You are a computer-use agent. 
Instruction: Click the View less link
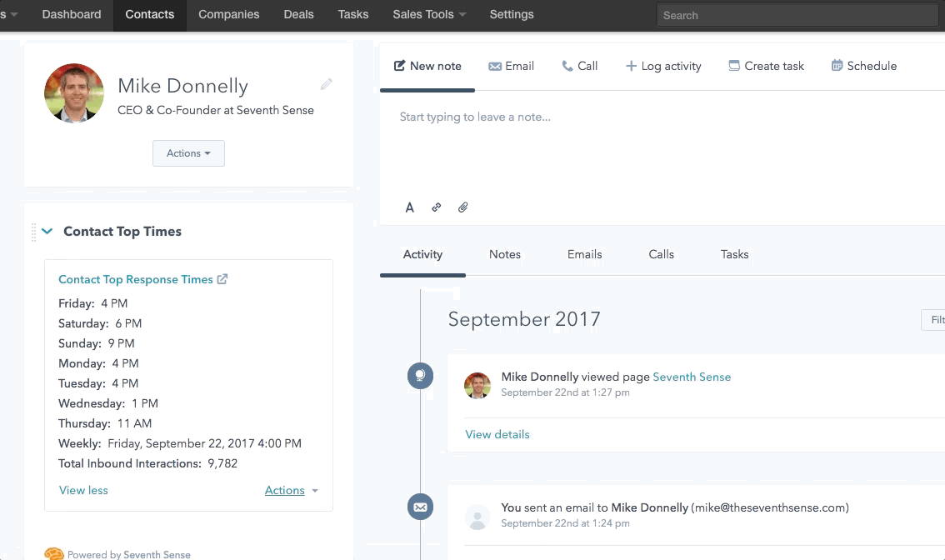[83, 491]
